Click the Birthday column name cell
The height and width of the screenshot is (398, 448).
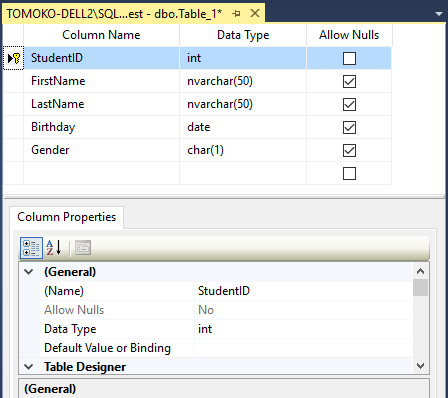coord(101,127)
